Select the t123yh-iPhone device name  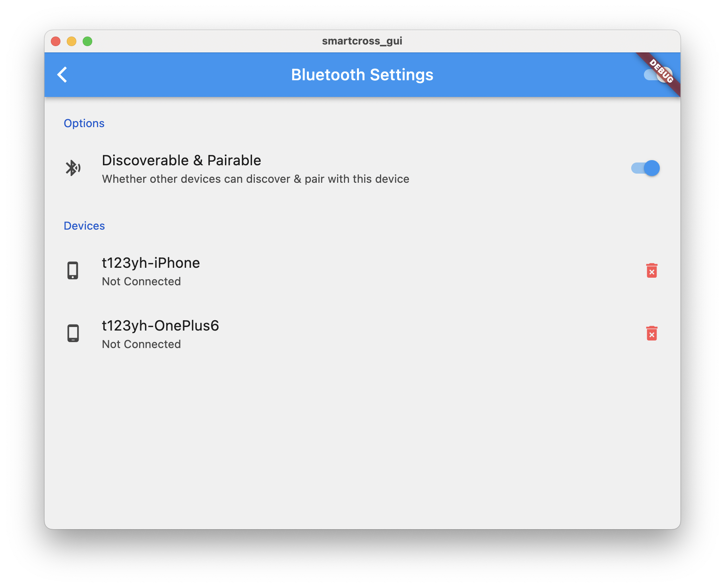coord(151,263)
